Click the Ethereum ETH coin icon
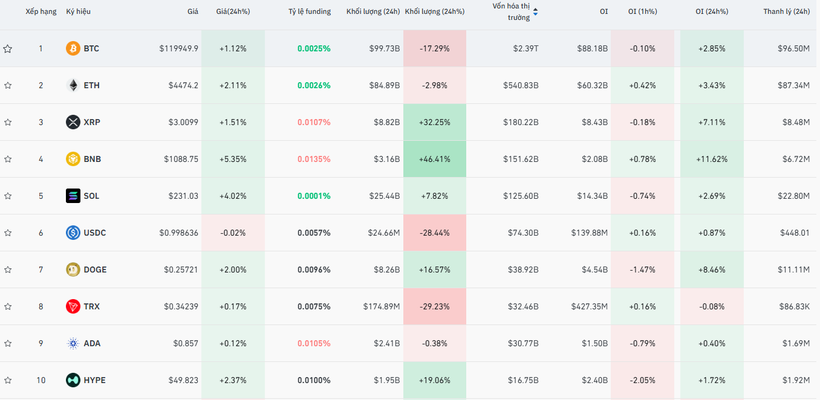Screen dimensions: 820x400 coord(72,85)
